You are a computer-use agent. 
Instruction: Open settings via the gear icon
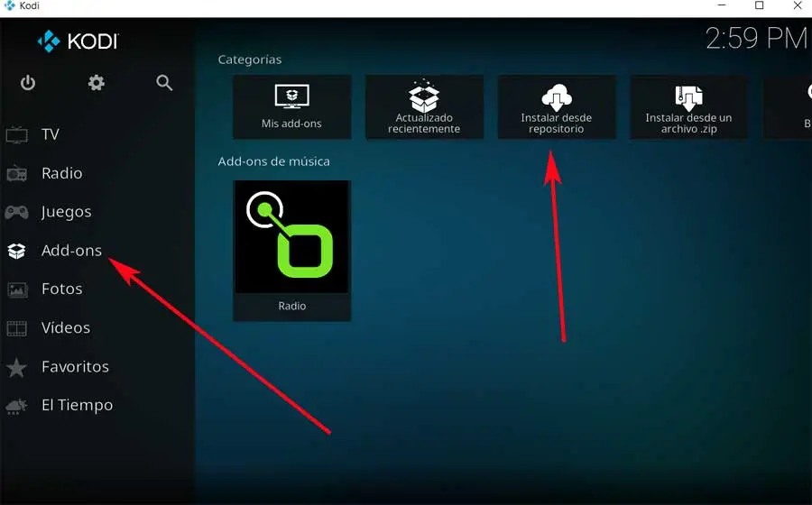97,83
